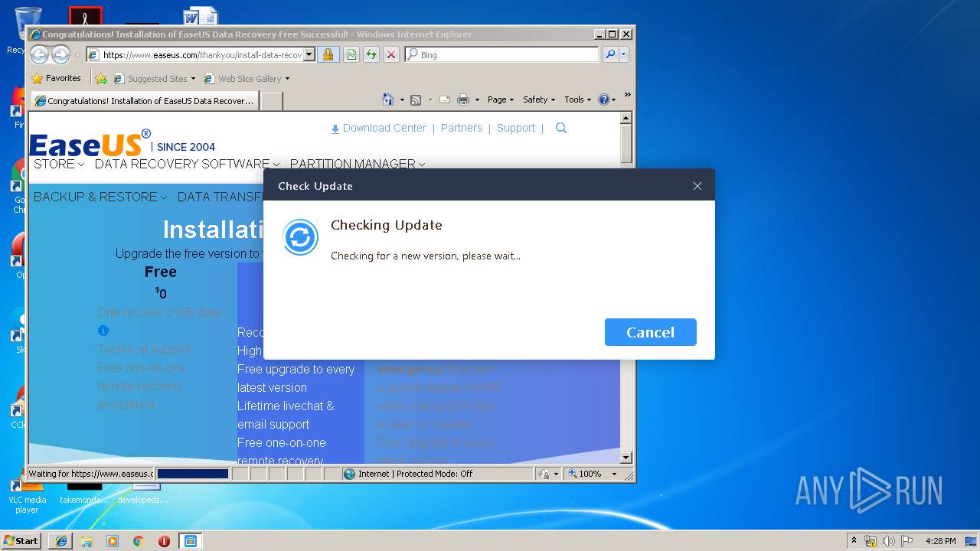Select the Congratulations EaseUS tab

click(x=144, y=100)
